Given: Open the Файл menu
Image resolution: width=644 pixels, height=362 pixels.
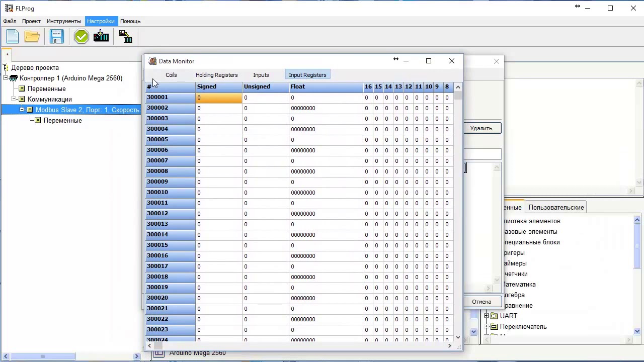Looking at the screenshot, I should click(x=10, y=21).
